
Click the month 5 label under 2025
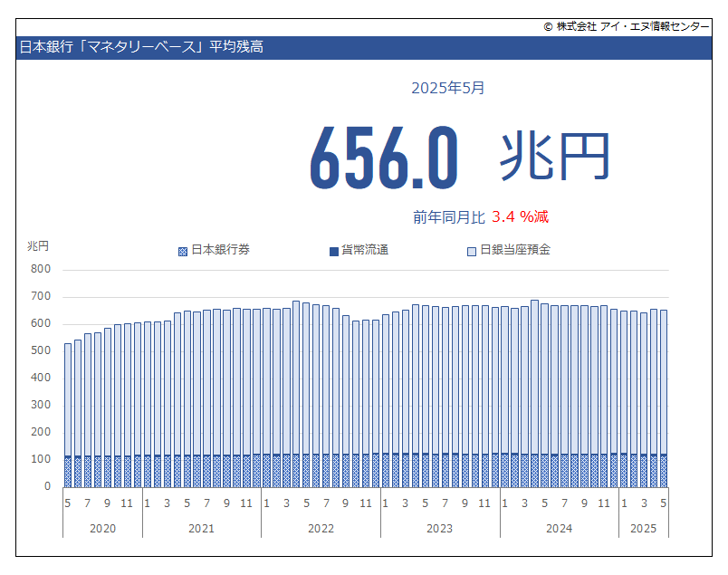tap(664, 503)
